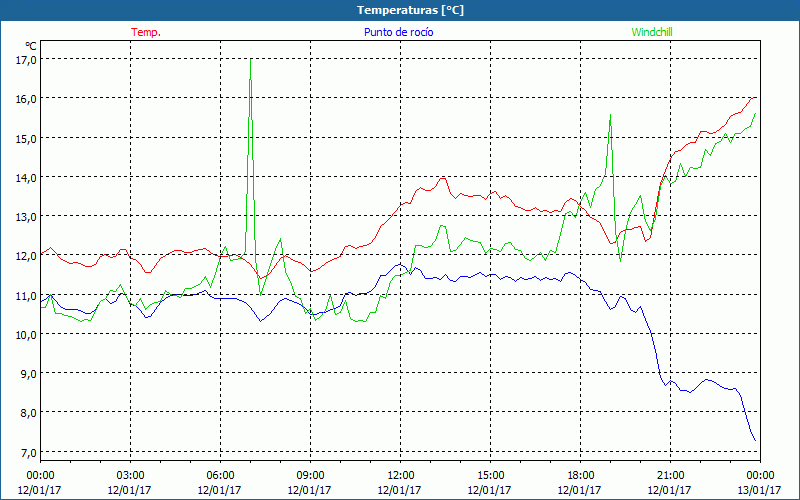
Task: Click the 12:00 time axis label
Action: pyautogui.click(x=401, y=476)
